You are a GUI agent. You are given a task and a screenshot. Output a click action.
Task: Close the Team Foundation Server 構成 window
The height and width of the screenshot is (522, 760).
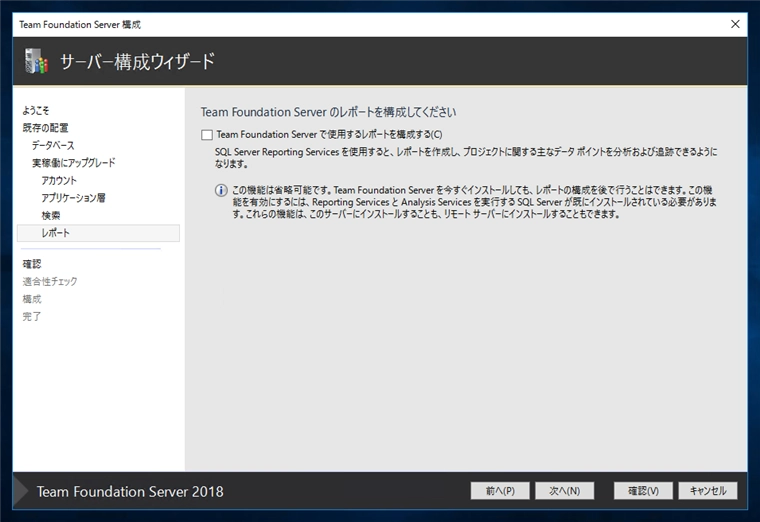click(x=735, y=24)
